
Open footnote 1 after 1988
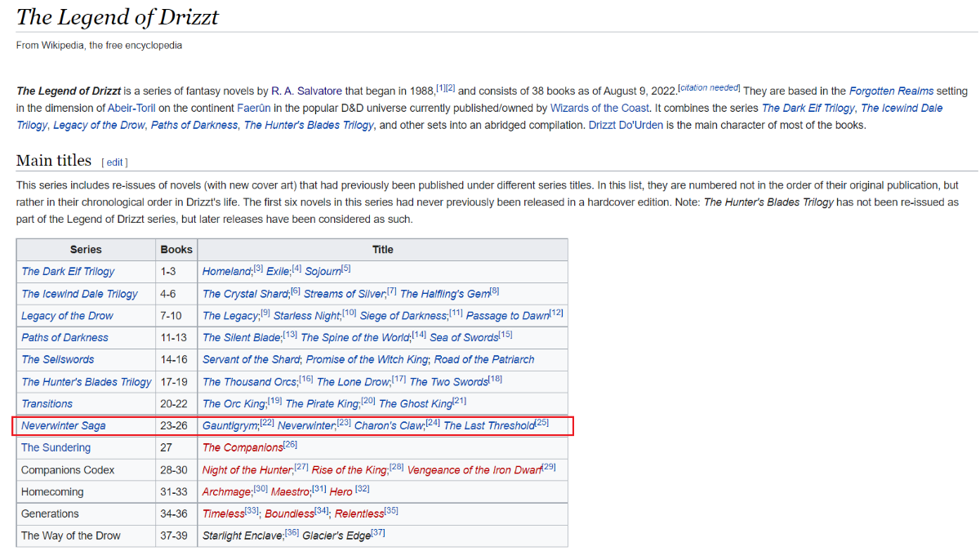coord(440,88)
